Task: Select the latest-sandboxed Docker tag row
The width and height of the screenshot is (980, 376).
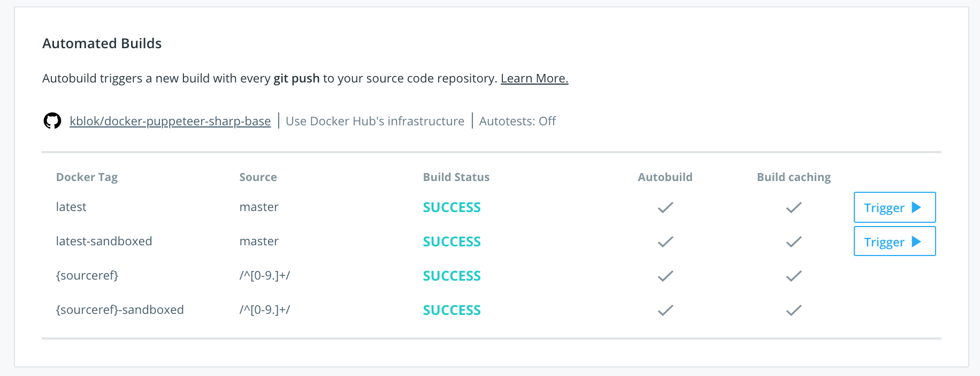Action: [x=492, y=241]
